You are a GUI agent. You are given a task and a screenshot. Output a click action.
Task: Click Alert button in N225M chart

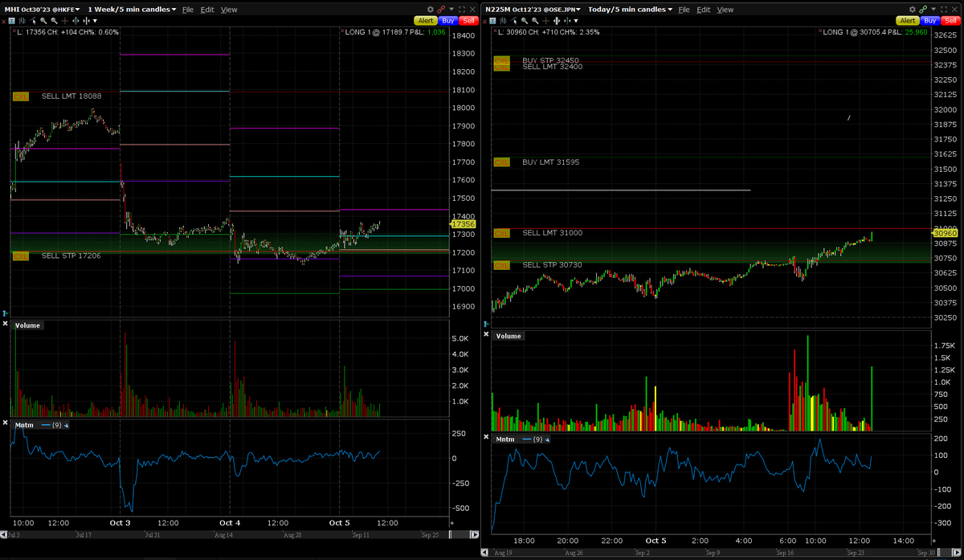(x=908, y=20)
